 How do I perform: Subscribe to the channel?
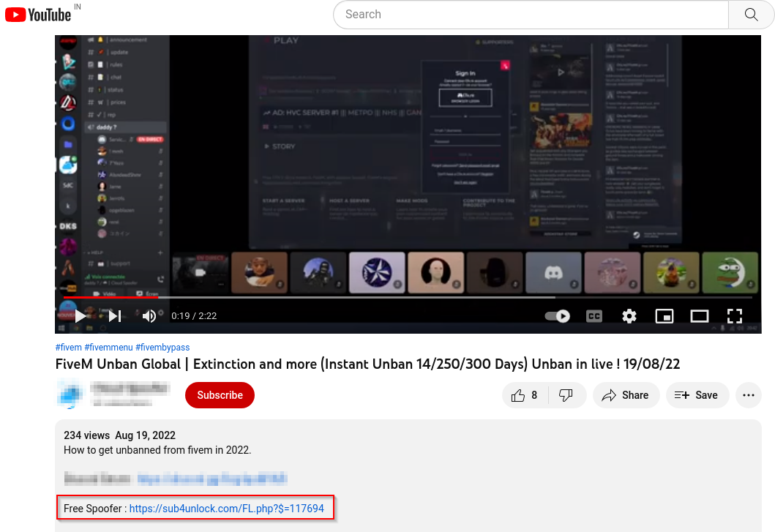[220, 394]
